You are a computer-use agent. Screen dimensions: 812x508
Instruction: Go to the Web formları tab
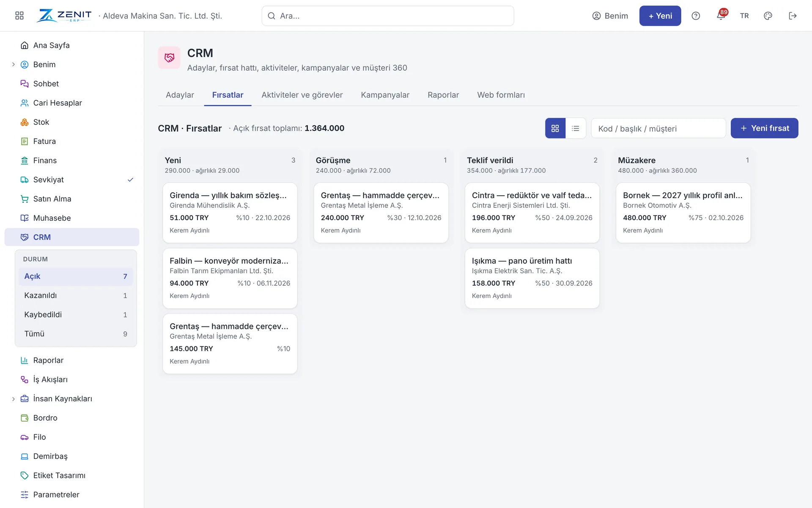click(501, 95)
